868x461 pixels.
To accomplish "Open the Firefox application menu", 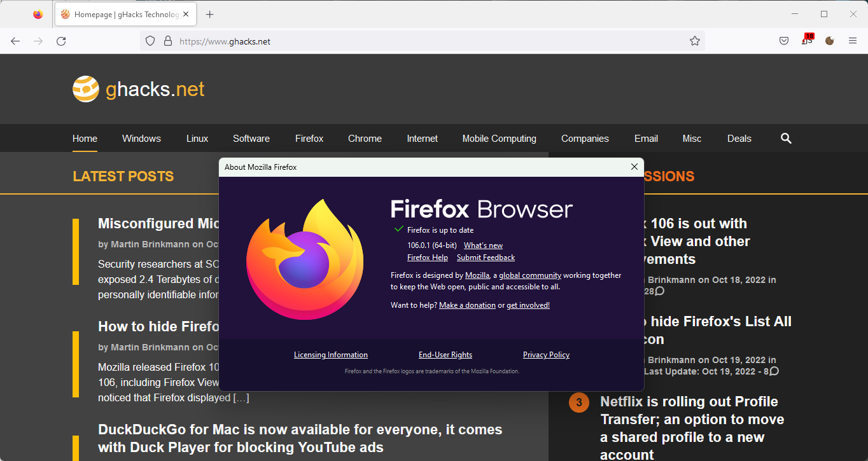I will (853, 41).
